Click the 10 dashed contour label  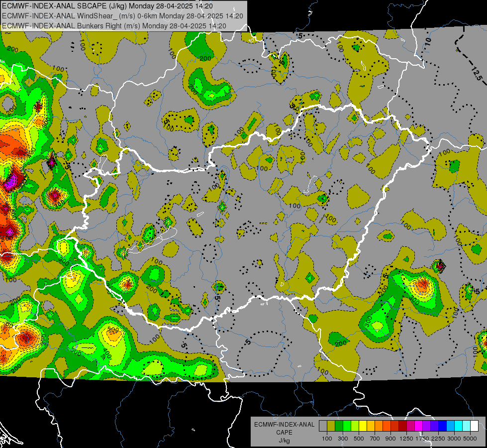[428, 41]
